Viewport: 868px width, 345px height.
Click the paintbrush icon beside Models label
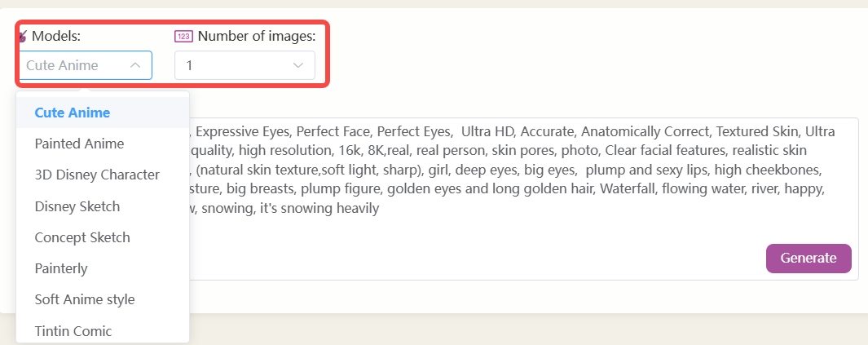22,37
